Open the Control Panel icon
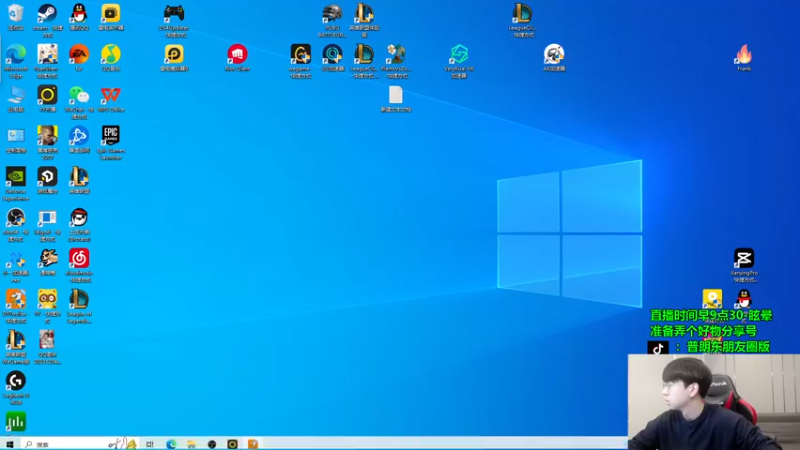The image size is (800, 450). point(16,136)
